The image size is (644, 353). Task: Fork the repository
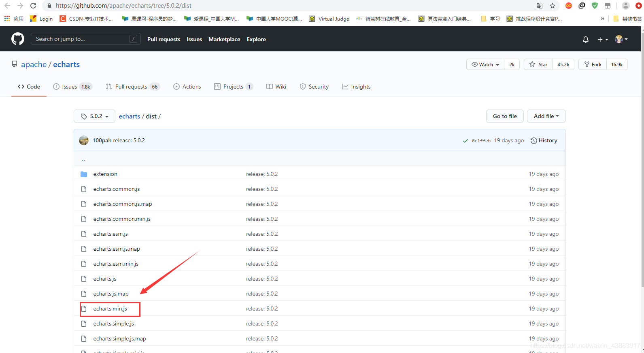[x=593, y=64]
